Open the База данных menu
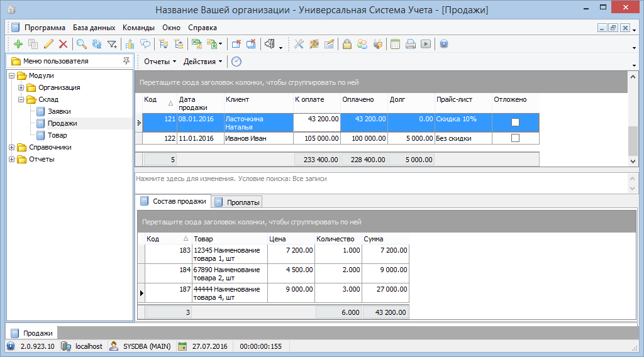This screenshot has width=644, height=357. 94,28
